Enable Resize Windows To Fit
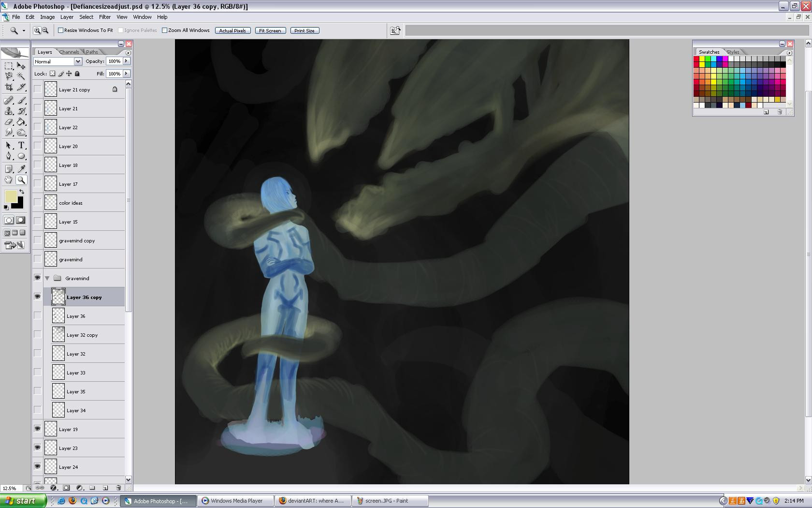 pyautogui.click(x=61, y=30)
